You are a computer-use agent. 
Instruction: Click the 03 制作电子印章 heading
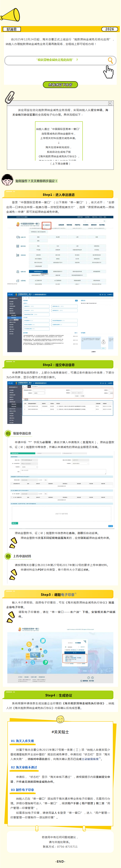[23, 789]
